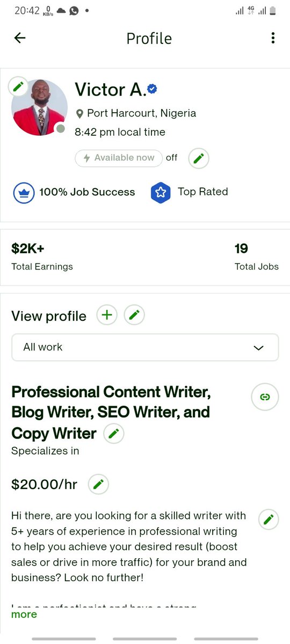Edit the overview description pencil

269,519
